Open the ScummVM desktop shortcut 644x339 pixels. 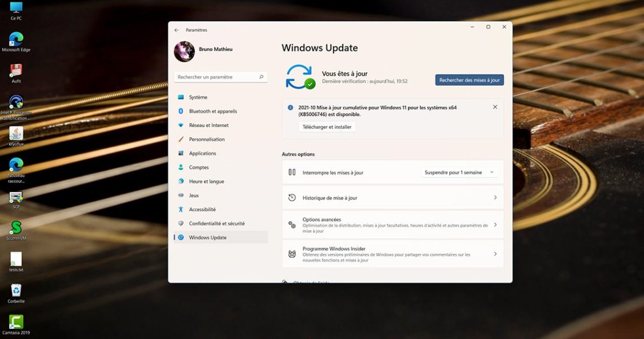coord(16,228)
